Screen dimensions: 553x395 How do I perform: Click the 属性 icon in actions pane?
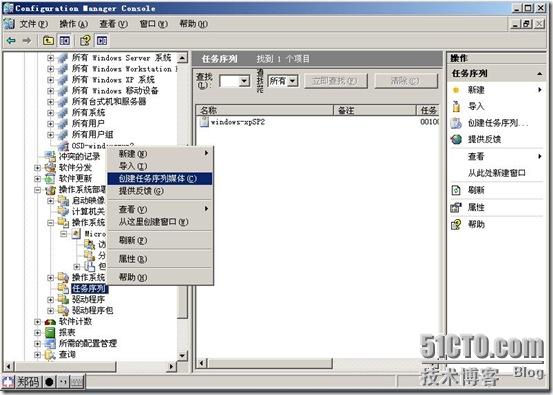tap(456, 207)
